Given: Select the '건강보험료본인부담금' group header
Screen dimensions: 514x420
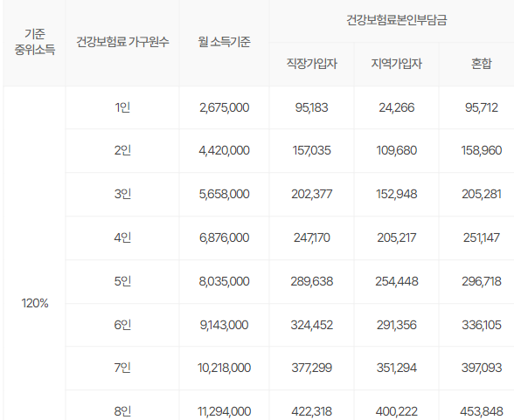Looking at the screenshot, I should 397,20.
